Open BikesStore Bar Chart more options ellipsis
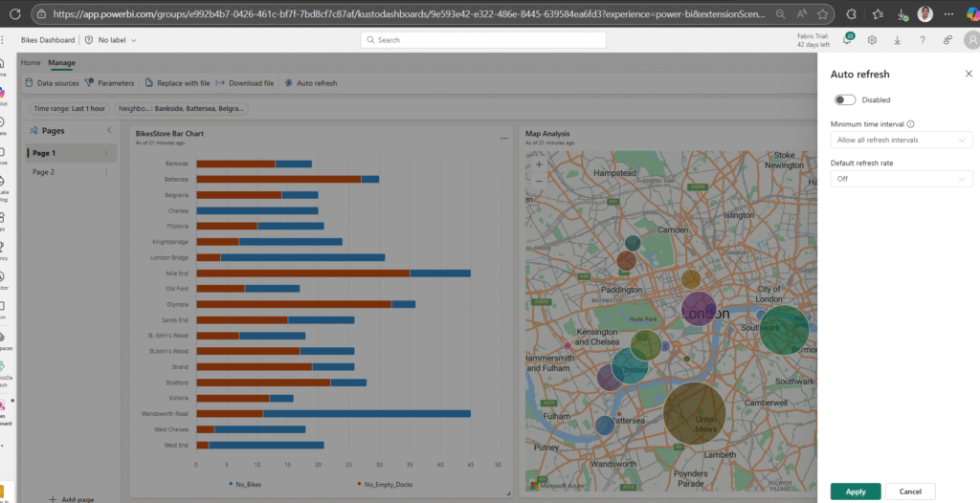Screen dimensions: 980x503 point(504,139)
